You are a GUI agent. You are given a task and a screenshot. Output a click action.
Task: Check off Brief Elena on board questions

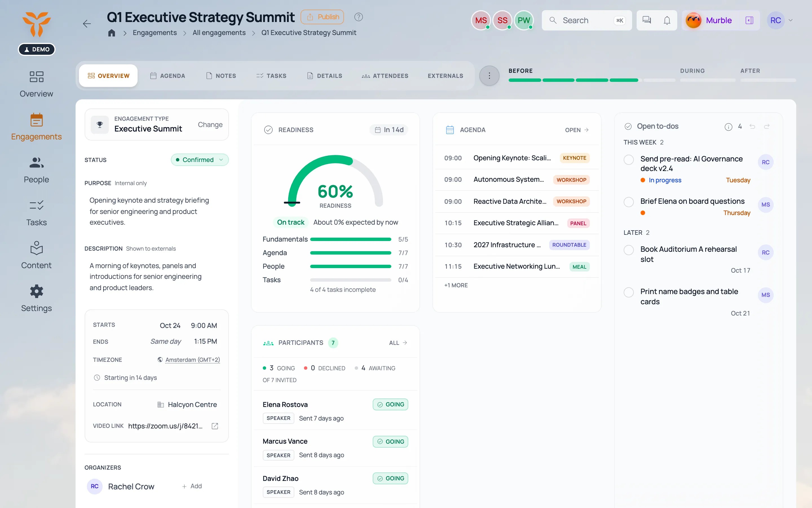[x=628, y=202]
